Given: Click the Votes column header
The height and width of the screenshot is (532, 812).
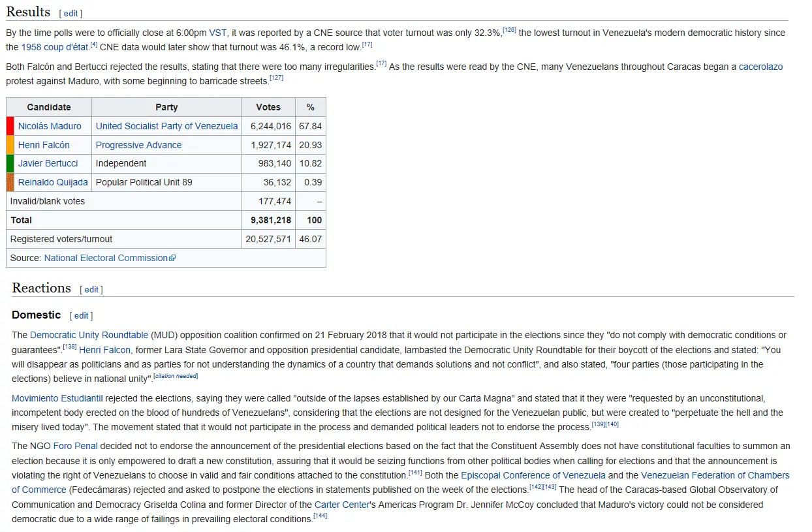Looking at the screenshot, I should (x=268, y=107).
